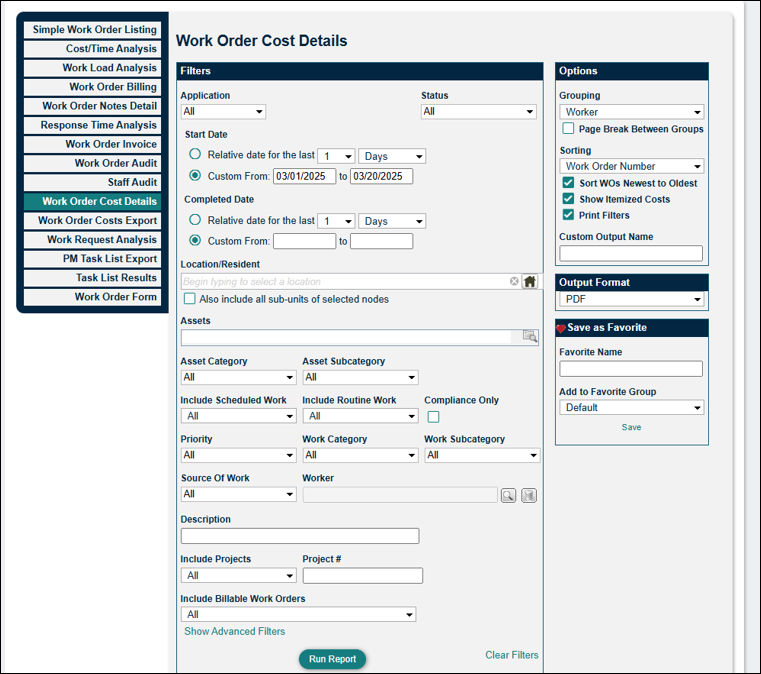Open the Status dropdown
The height and width of the screenshot is (674, 761).
(479, 112)
